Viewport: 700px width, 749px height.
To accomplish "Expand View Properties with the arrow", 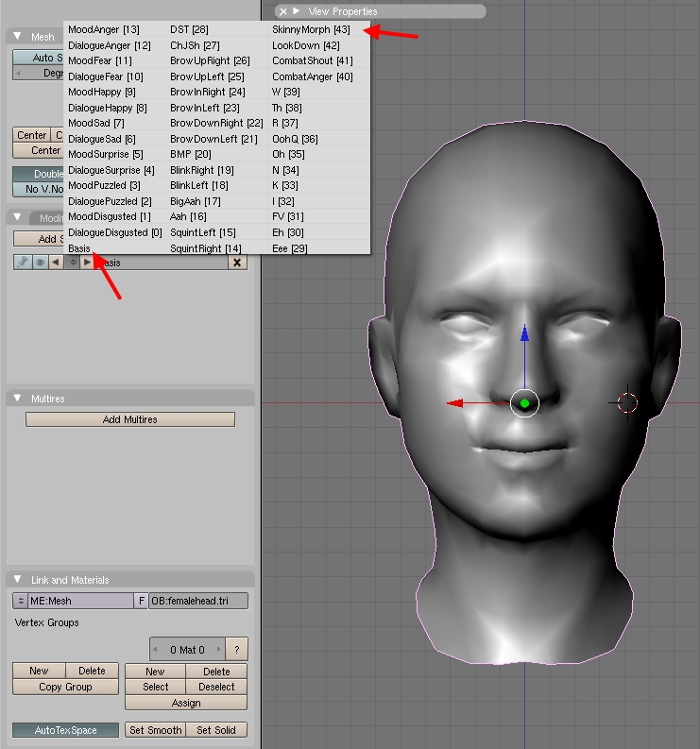I will click(x=297, y=11).
